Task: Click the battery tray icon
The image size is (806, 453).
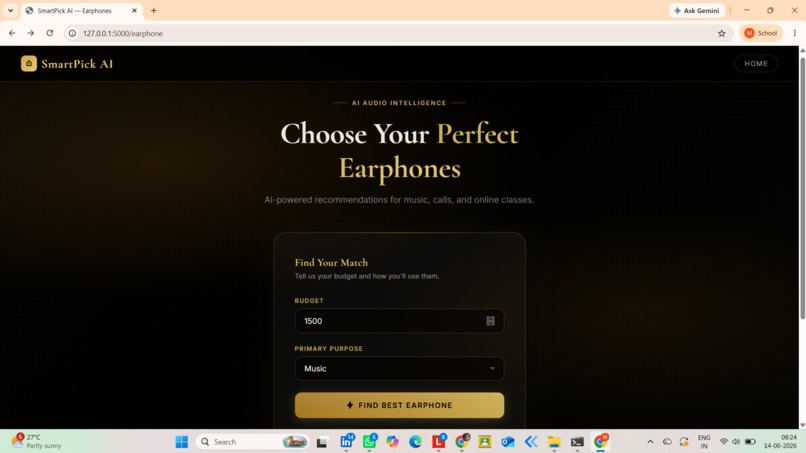Action: (750, 442)
